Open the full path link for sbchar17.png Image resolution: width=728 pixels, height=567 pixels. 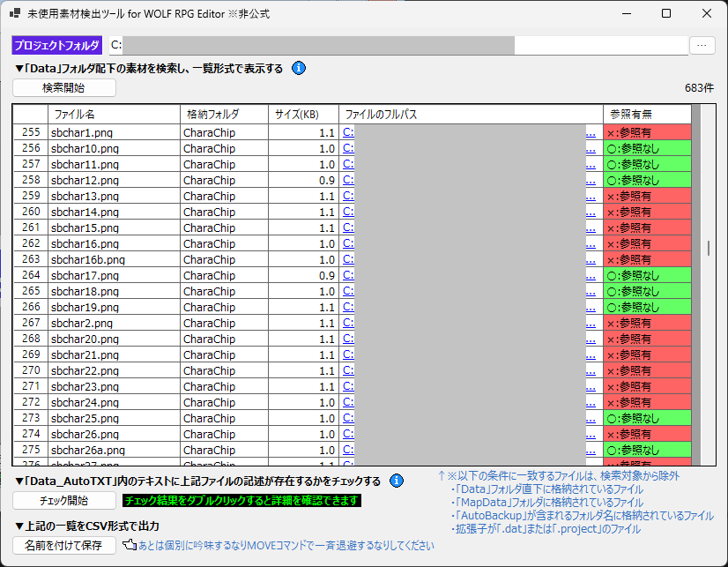coord(348,275)
